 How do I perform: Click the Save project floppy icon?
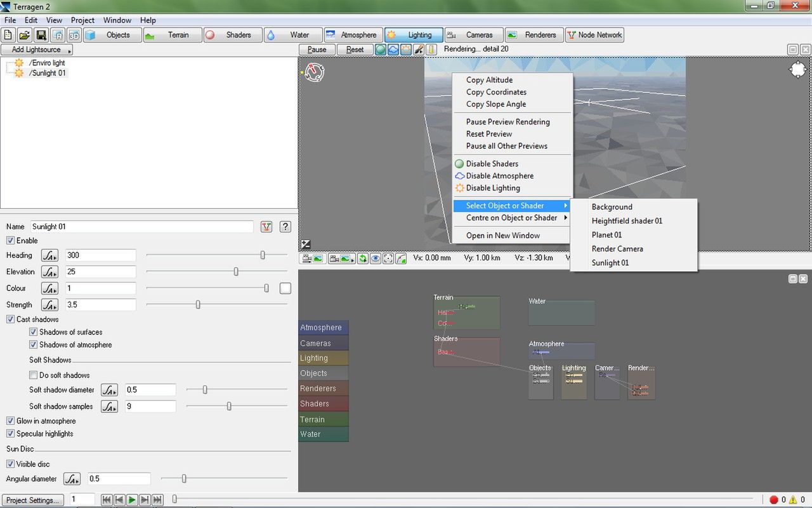click(x=41, y=35)
